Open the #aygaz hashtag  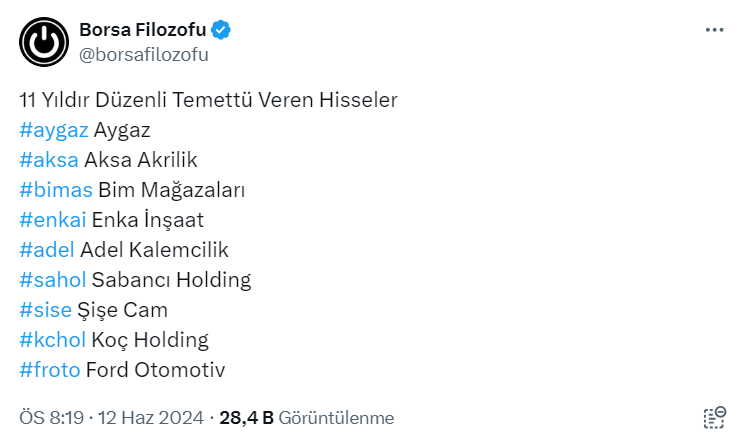[54, 130]
